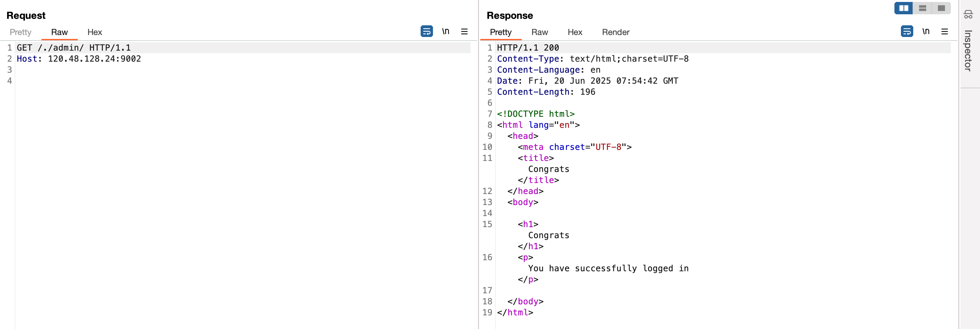Select the Response Pretty tab

point(501,32)
